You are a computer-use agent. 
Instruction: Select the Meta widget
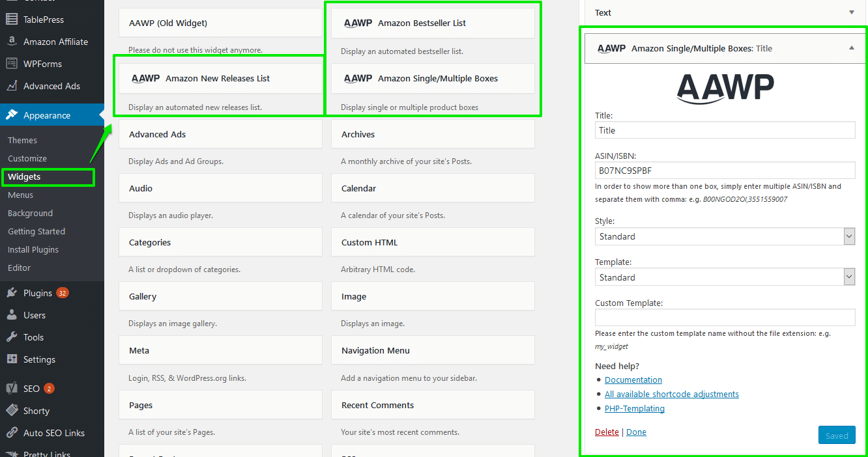tap(220, 350)
